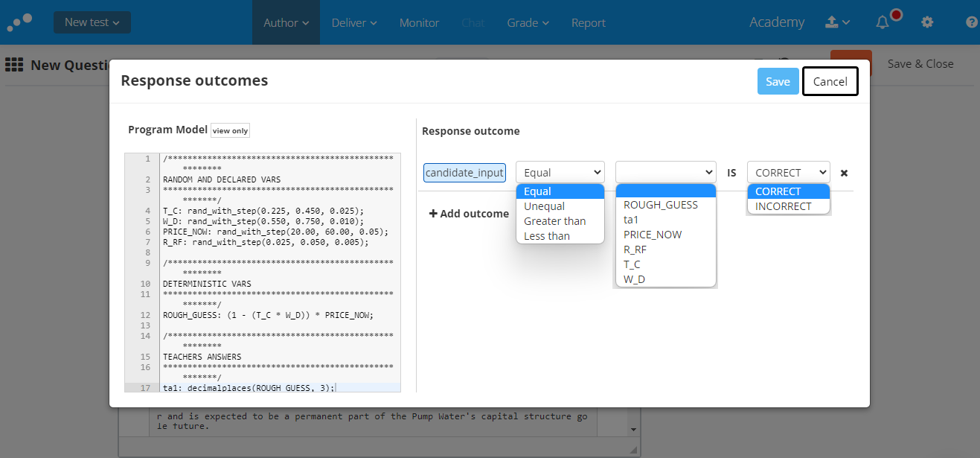Image resolution: width=980 pixels, height=458 pixels.
Task: Click the app logo dots icon
Action: (x=19, y=22)
